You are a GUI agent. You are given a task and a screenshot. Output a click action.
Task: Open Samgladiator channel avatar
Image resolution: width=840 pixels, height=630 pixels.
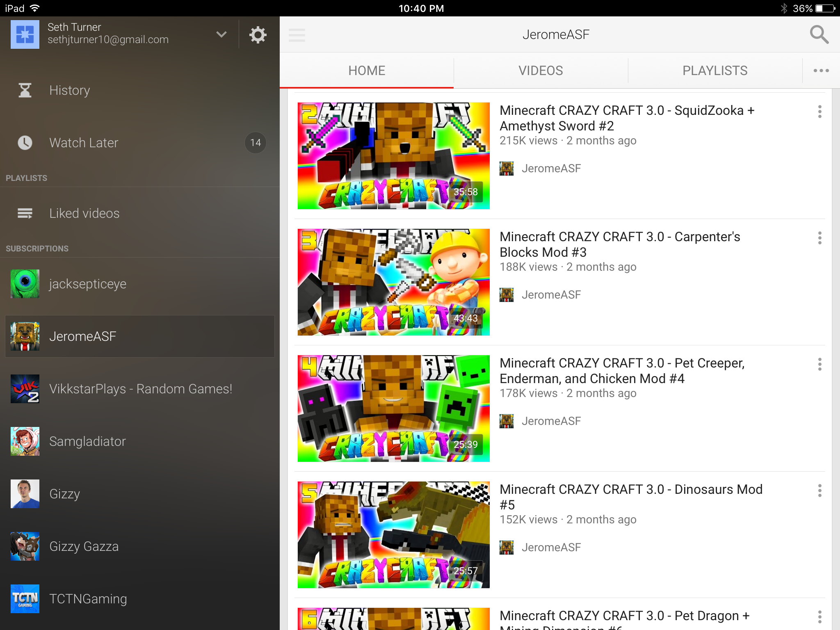25,441
